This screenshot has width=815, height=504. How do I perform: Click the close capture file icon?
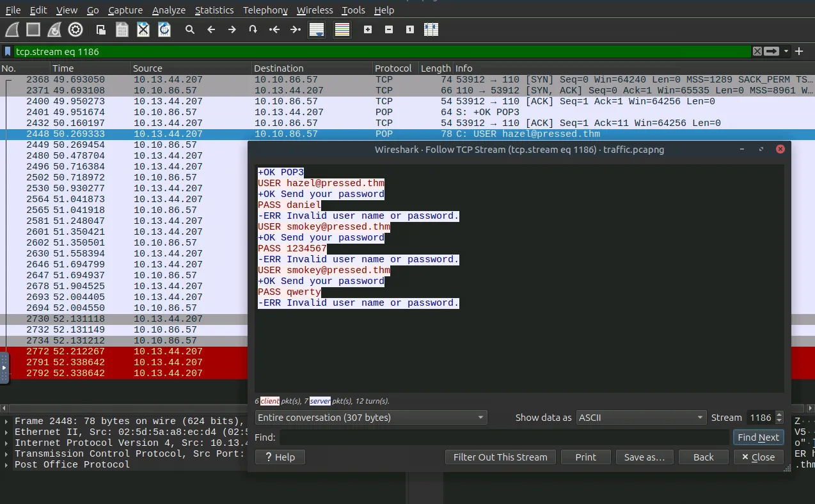pos(143,29)
